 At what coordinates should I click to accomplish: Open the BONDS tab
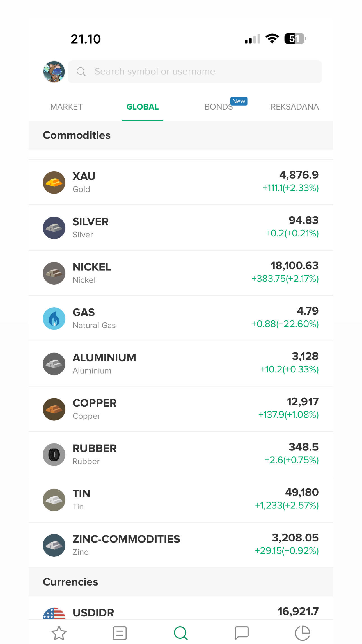pyautogui.click(x=219, y=107)
